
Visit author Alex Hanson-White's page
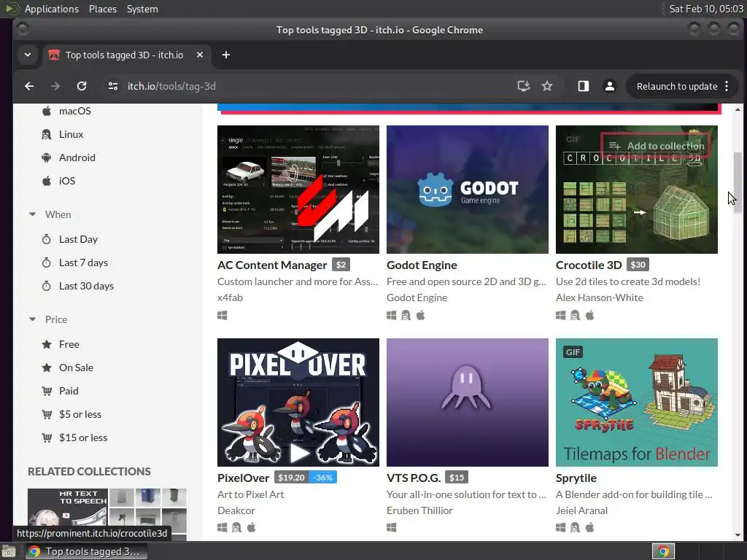tap(600, 297)
